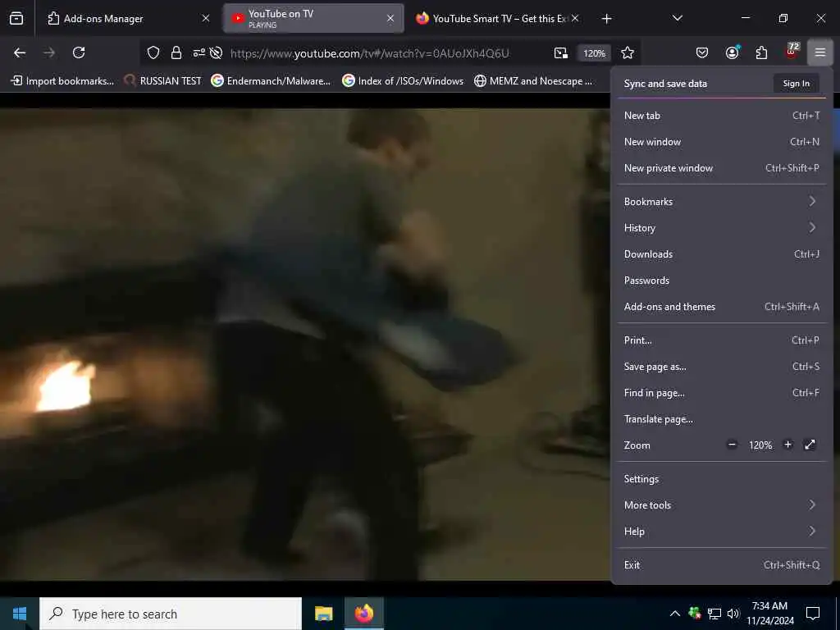This screenshot has height=630, width=840.
Task: Open the notification center icon
Action: tap(813, 614)
